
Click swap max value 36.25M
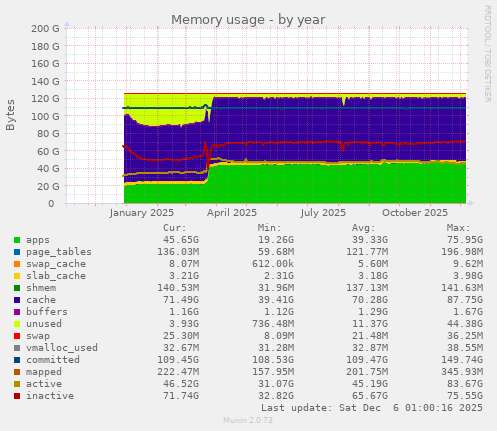465,336
